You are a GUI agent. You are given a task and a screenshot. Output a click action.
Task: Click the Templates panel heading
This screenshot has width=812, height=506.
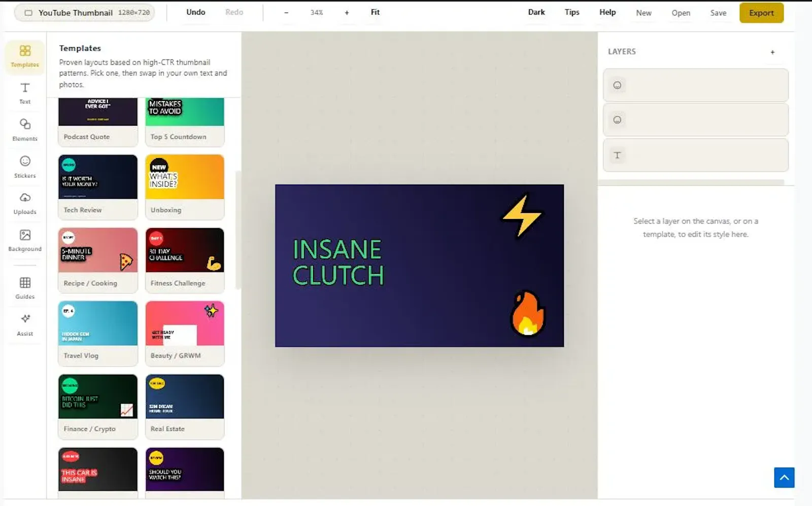coord(80,48)
